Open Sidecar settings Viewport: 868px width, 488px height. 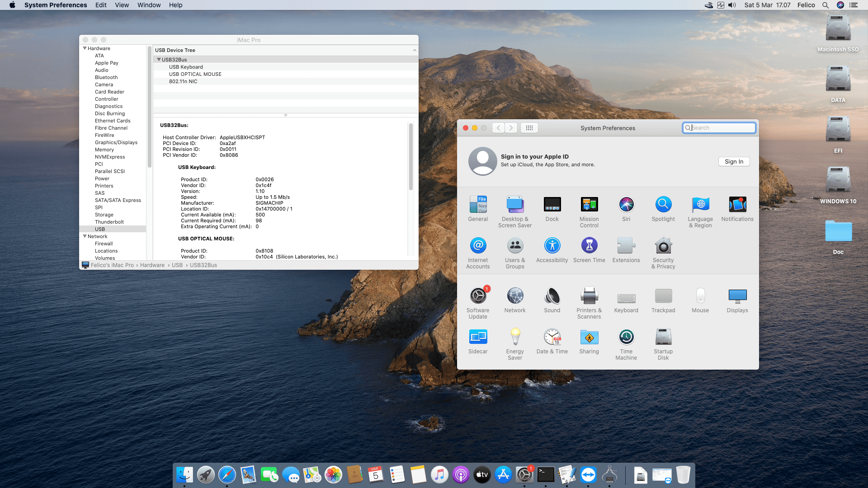click(x=478, y=337)
